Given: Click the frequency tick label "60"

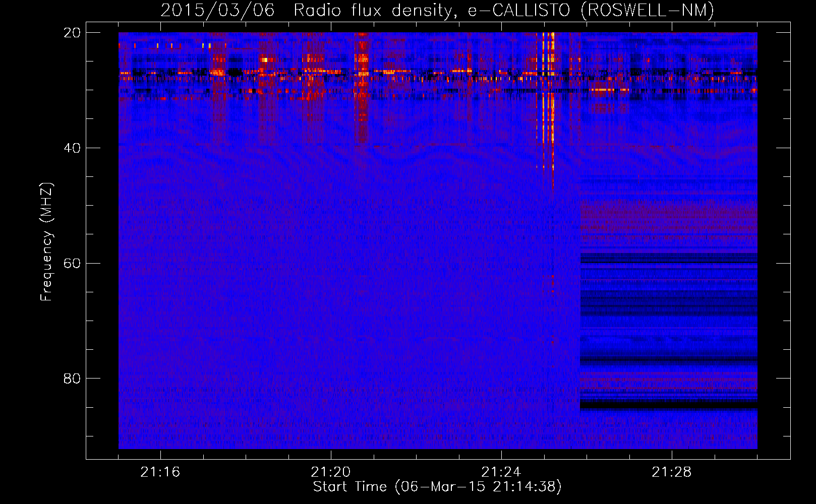Looking at the screenshot, I should tap(72, 264).
